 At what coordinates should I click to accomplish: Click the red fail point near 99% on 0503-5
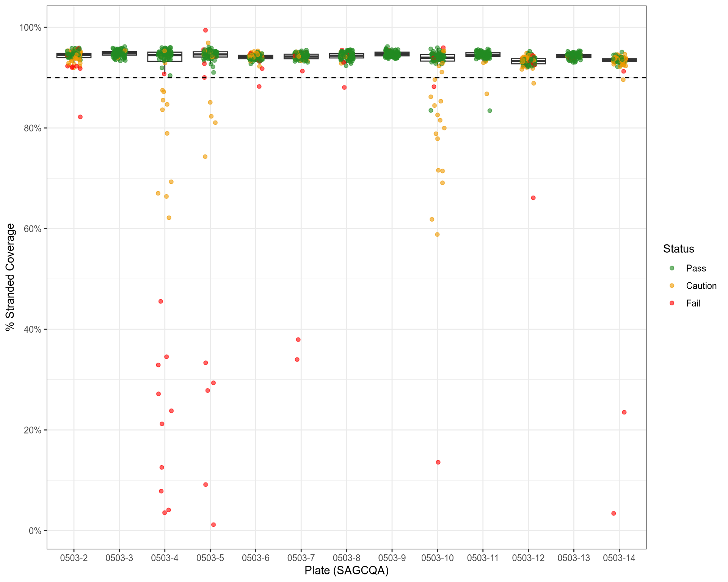[x=206, y=30]
